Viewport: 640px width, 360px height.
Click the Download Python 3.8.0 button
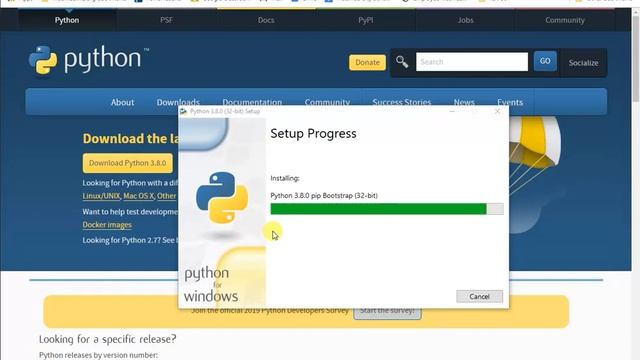pyautogui.click(x=127, y=163)
